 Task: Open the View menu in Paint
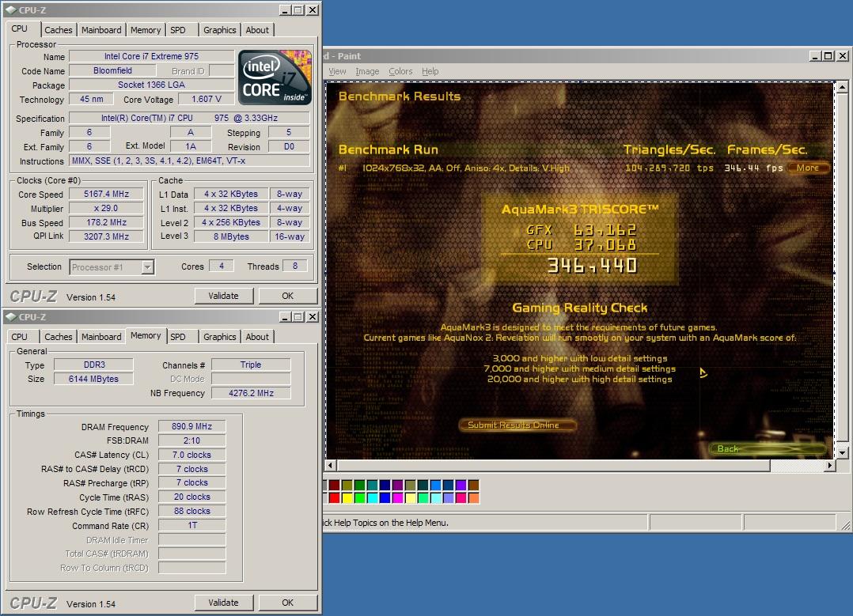pyautogui.click(x=337, y=71)
